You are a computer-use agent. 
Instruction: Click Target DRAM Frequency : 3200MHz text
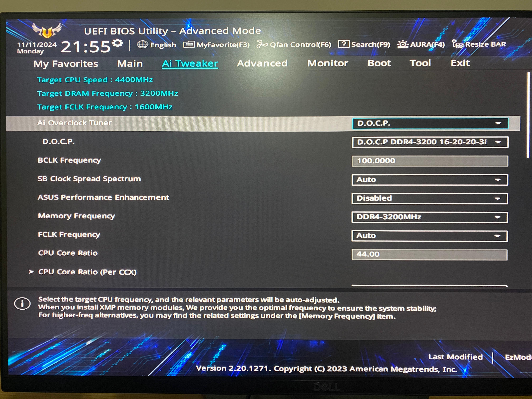(108, 93)
